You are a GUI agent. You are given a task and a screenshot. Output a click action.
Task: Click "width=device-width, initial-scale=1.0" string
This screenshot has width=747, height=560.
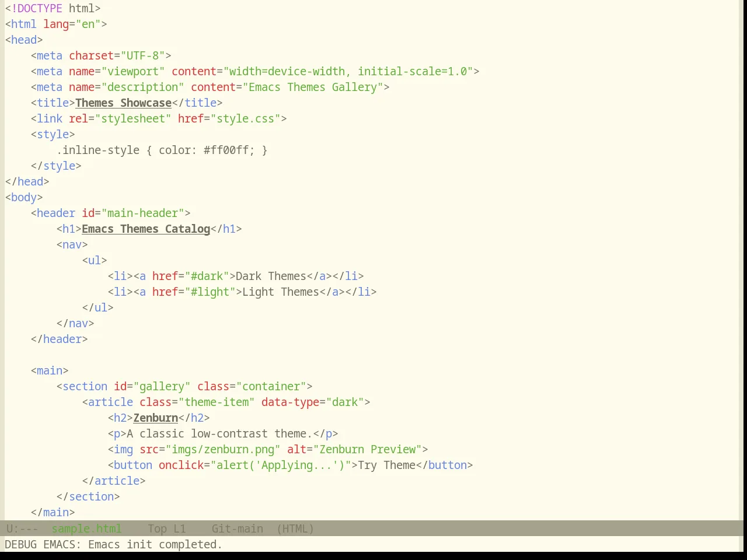[x=348, y=72]
